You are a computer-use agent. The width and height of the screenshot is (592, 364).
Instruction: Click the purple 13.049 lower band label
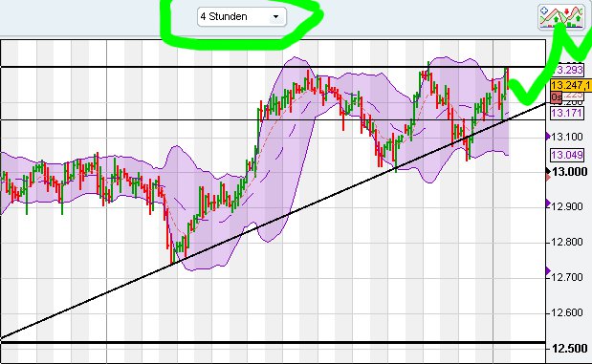(x=567, y=155)
